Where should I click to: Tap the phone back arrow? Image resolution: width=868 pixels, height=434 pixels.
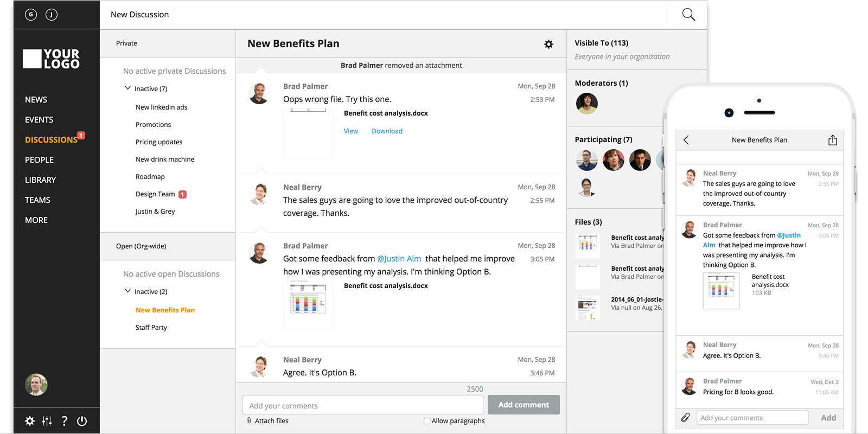pyautogui.click(x=686, y=140)
